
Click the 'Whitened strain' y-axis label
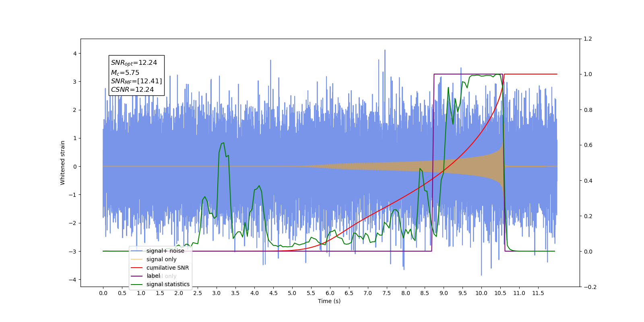(x=63, y=163)
